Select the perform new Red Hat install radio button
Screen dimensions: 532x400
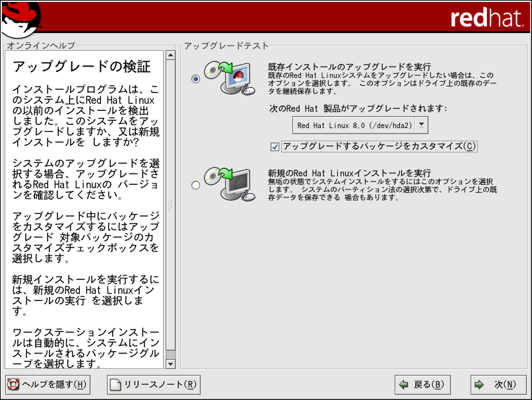click(195, 185)
